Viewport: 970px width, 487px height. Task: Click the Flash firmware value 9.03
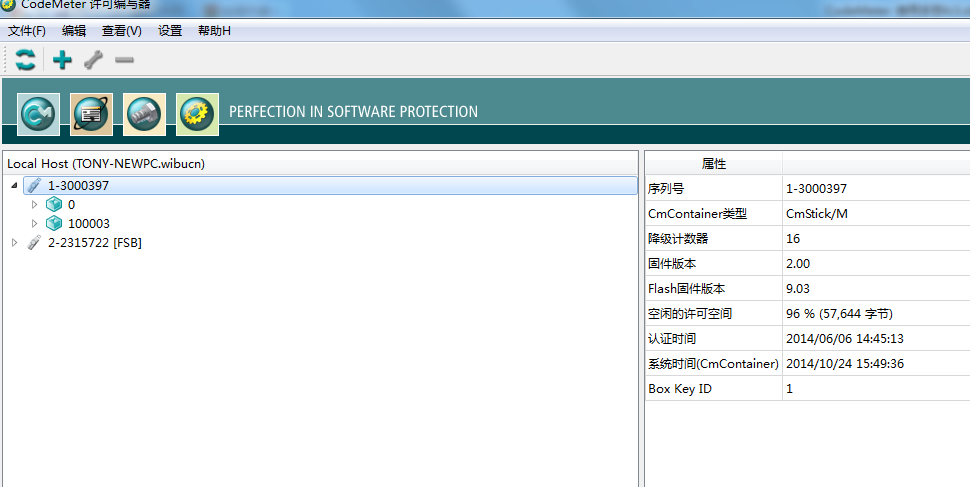798,288
